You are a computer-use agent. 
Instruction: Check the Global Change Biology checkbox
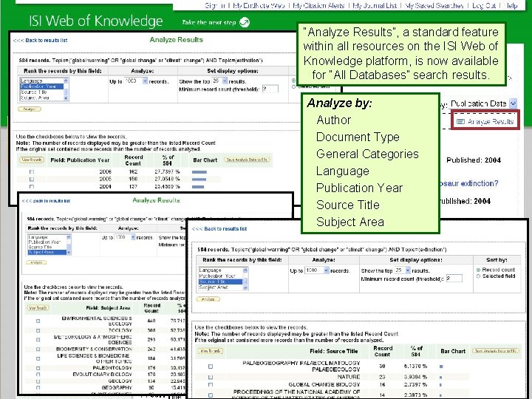pyautogui.click(x=211, y=385)
